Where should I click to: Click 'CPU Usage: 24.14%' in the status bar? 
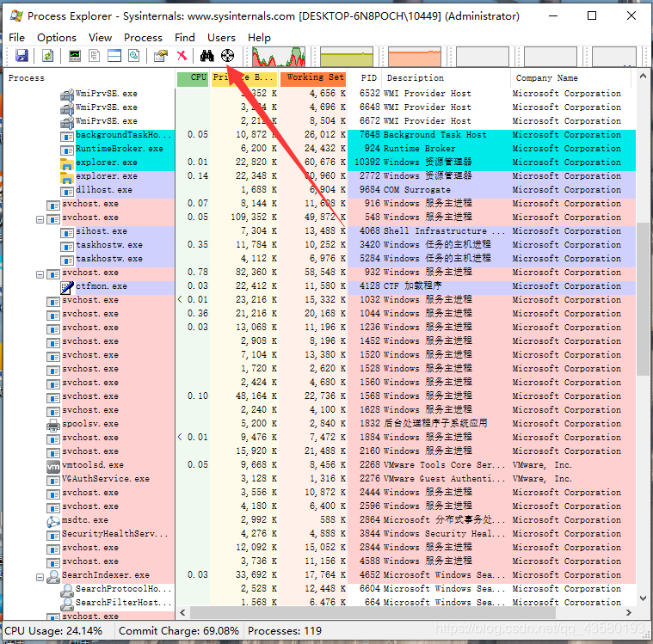[53, 631]
